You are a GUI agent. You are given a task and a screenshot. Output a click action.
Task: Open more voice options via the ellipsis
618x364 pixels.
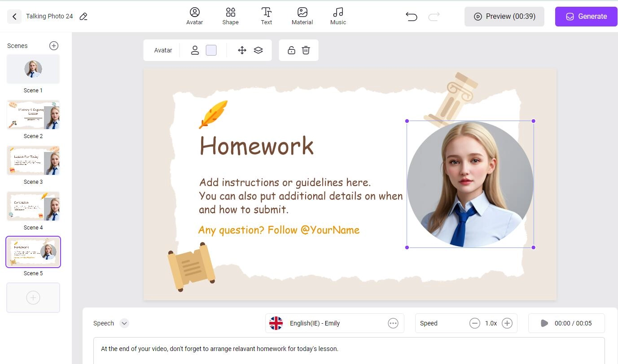coord(393,323)
